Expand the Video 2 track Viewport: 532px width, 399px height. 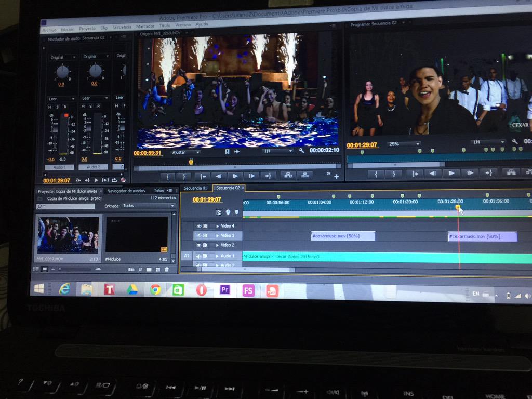[x=218, y=245]
